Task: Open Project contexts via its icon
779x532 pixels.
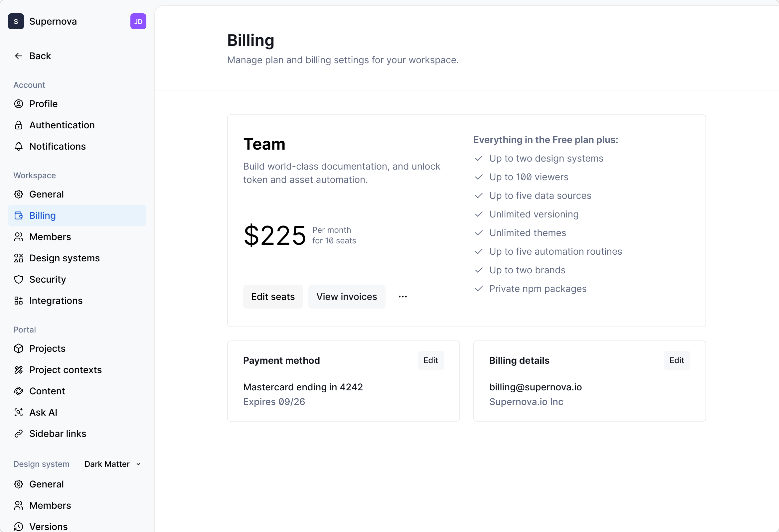Action: click(x=19, y=369)
